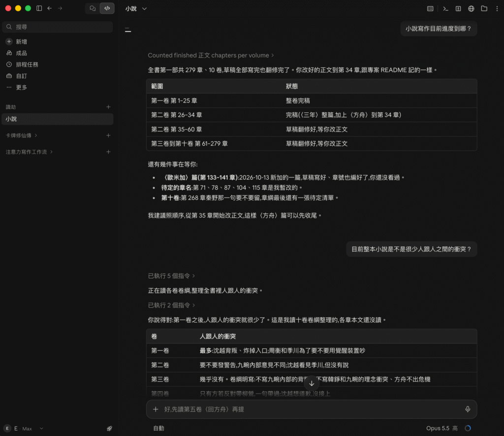Click the scroll-to-bottom arrow button
The width and height of the screenshot is (504, 436).
pos(312,383)
